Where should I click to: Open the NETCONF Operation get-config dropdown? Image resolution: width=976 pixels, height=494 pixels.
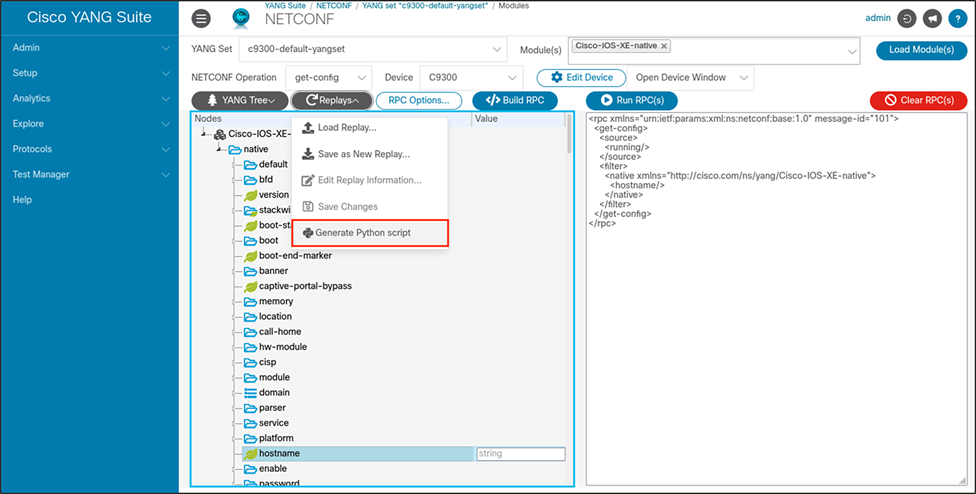coord(329,78)
